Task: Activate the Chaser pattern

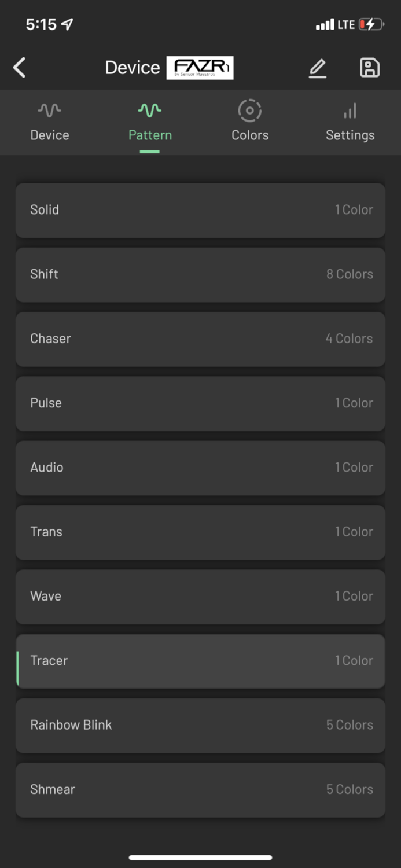Action: tap(200, 339)
